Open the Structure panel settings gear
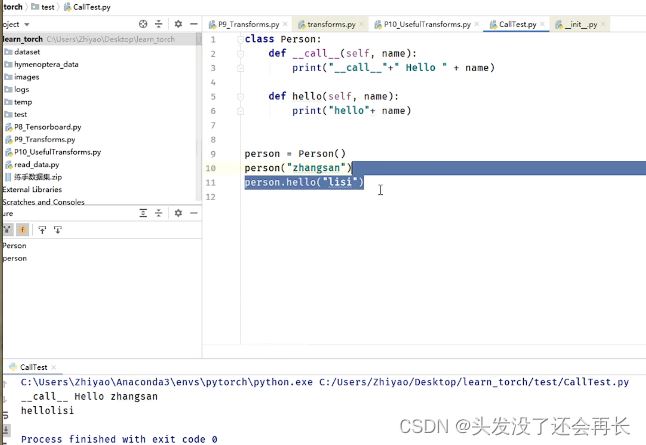Image resolution: width=646 pixels, height=445 pixels. pos(178,213)
